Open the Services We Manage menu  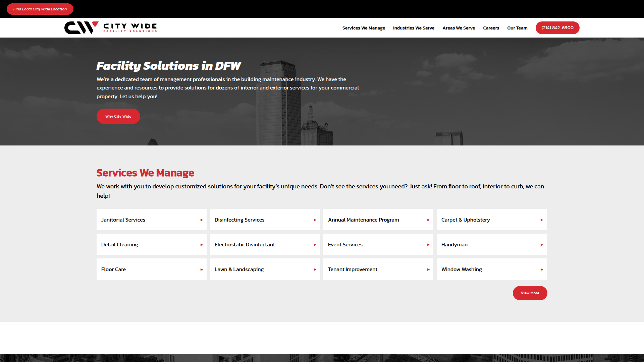pos(364,28)
